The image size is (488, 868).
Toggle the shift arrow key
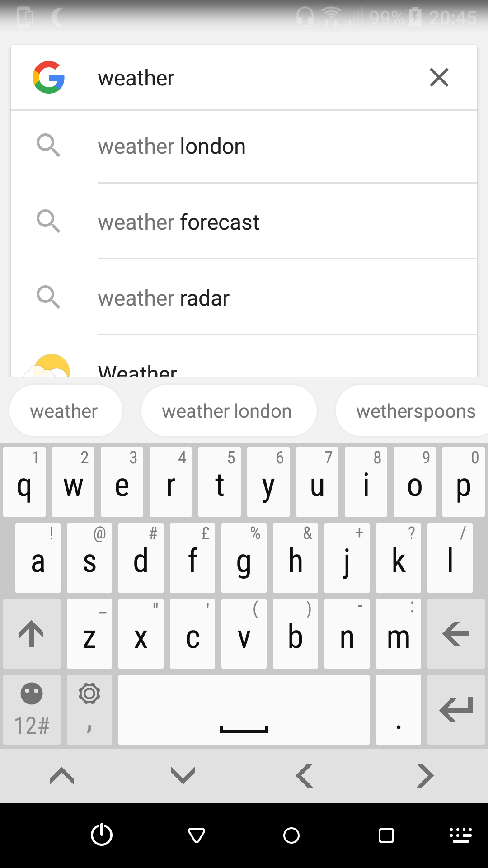[32, 634]
